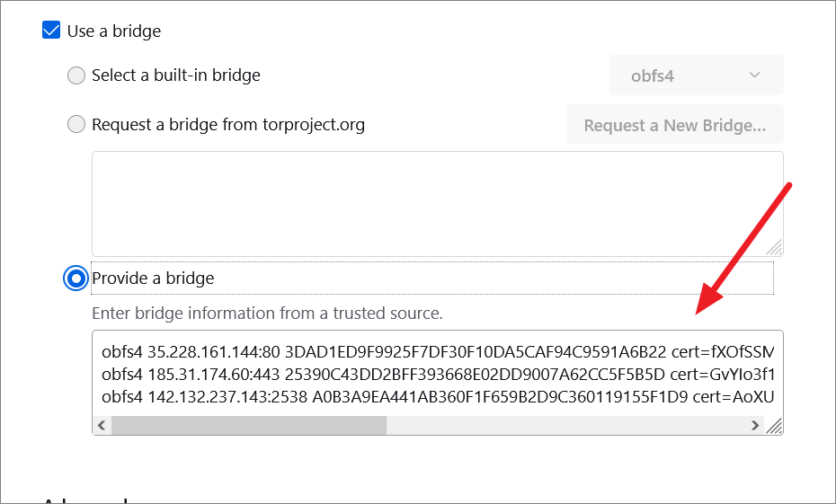Select the Provide a bridge radio button
Screen dimensions: 836x504
[77, 279]
